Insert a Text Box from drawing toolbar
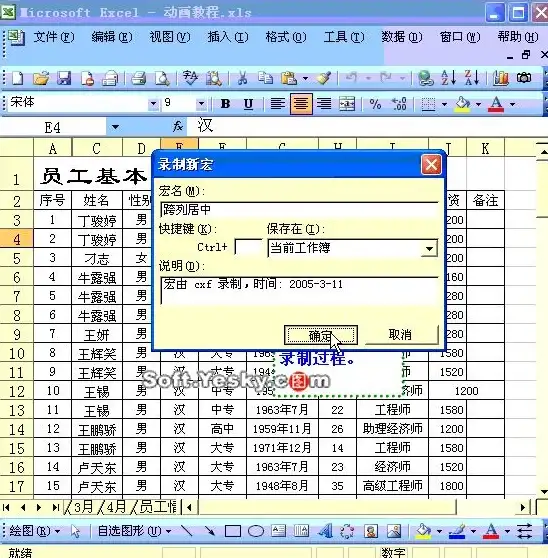This screenshot has width=548, height=558. [279, 531]
